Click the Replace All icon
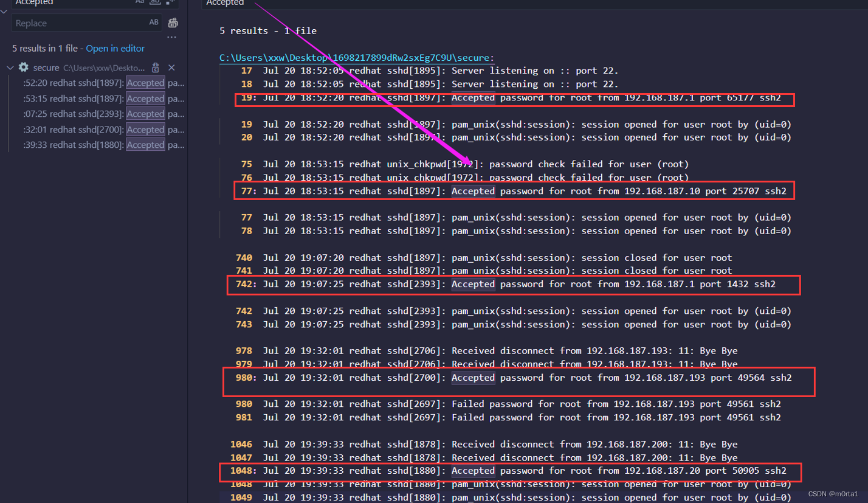 (x=173, y=23)
